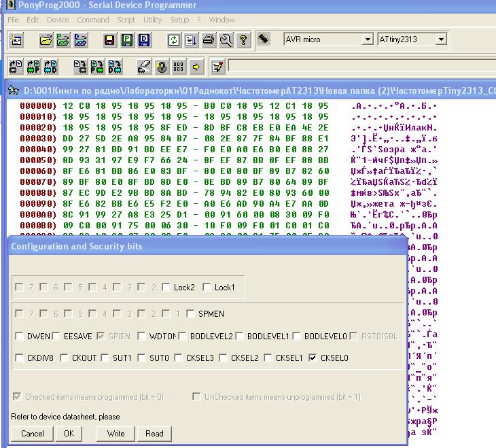Screen dimensions: 496x448
Task: Open the ? help menu
Action: point(198,20)
